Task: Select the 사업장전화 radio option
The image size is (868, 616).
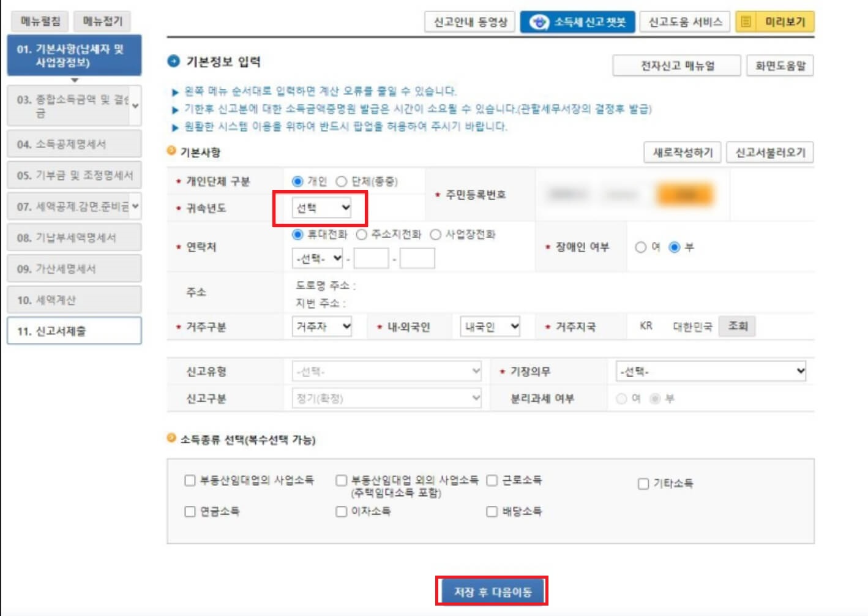Action: click(436, 235)
